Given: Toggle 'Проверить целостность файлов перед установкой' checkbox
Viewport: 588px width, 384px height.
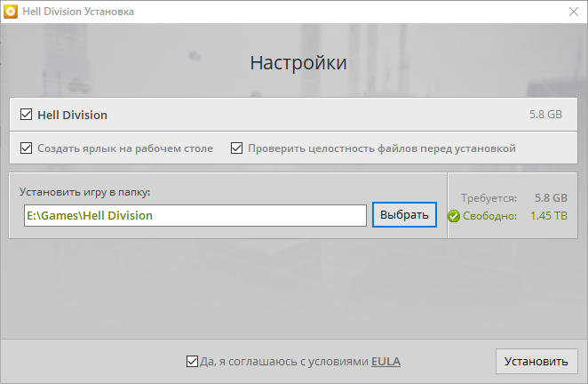Looking at the screenshot, I should [x=236, y=148].
